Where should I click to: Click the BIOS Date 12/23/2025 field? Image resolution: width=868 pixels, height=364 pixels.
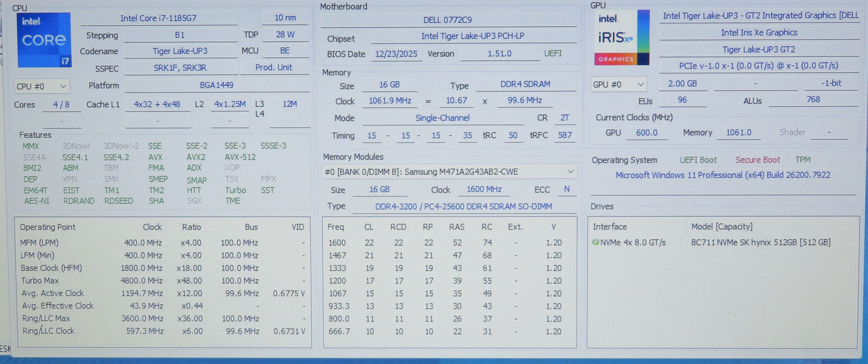tap(396, 54)
